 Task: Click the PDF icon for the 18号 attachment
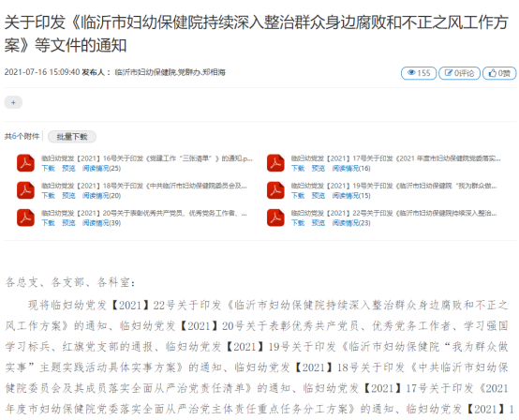(x=25, y=190)
